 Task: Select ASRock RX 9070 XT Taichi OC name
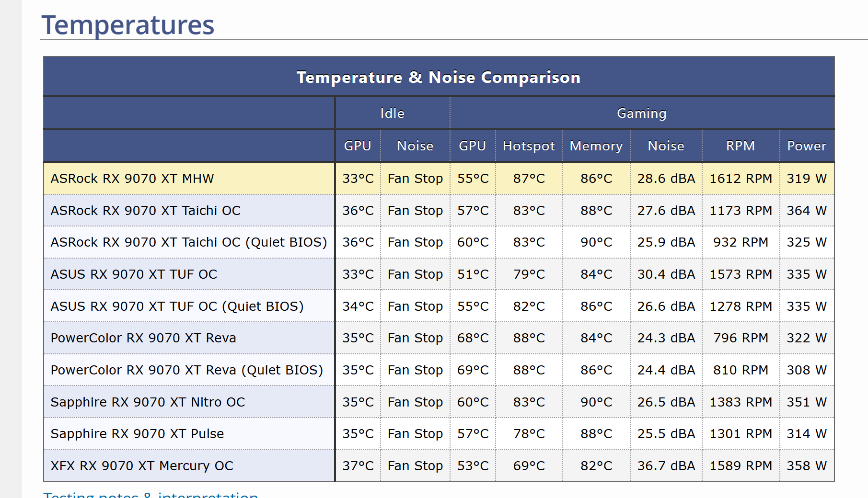pos(146,211)
